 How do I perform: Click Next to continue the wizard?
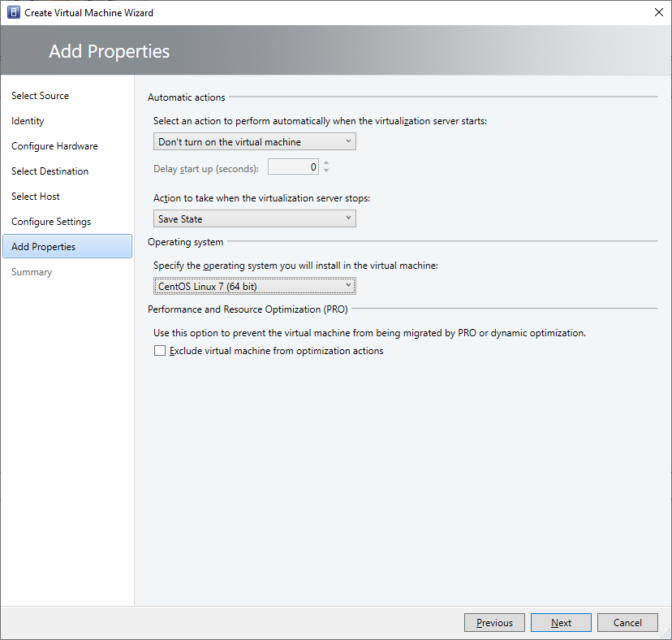[x=561, y=623]
